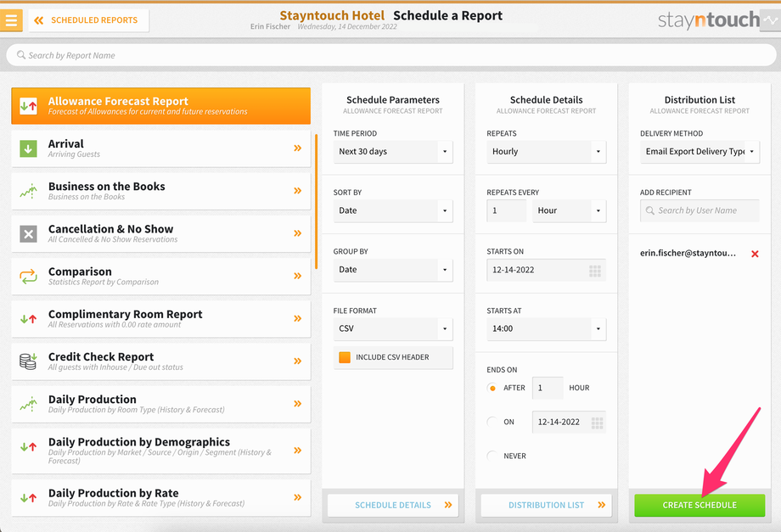Image resolution: width=781 pixels, height=532 pixels.
Task: Open the Daily Production chevron
Action: (297, 404)
